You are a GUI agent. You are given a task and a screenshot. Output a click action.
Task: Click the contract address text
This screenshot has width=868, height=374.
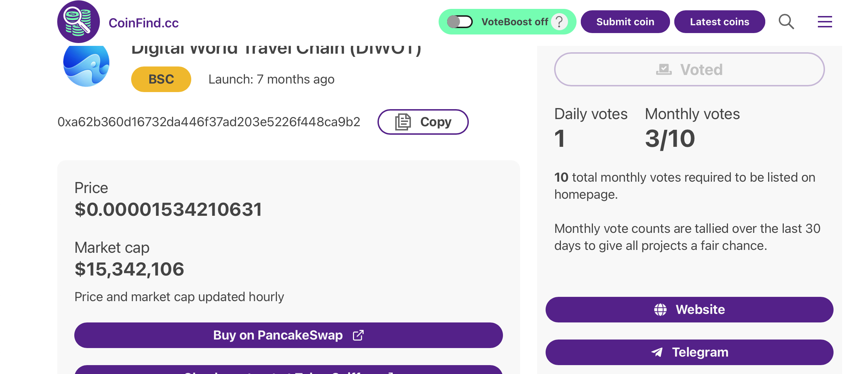tap(209, 122)
